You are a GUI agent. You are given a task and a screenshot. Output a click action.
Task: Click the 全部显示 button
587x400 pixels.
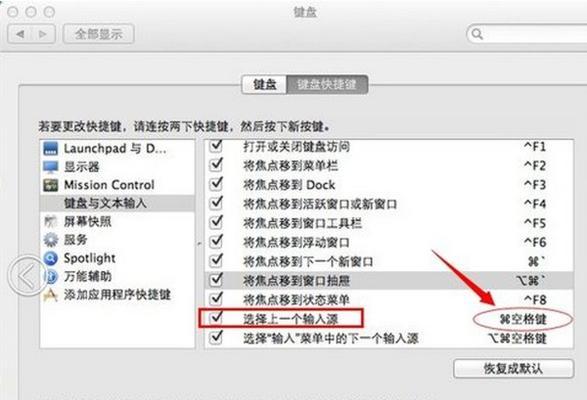[x=99, y=34]
